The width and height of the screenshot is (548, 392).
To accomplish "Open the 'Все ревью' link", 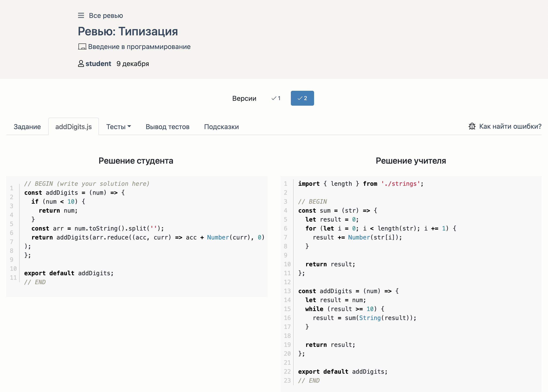I will 106,16.
